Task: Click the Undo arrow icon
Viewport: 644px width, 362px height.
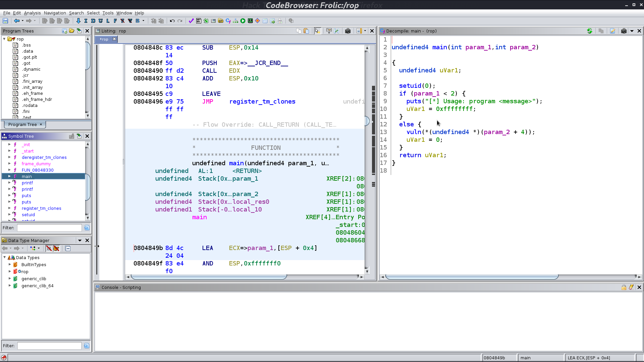Action: pos(172,21)
